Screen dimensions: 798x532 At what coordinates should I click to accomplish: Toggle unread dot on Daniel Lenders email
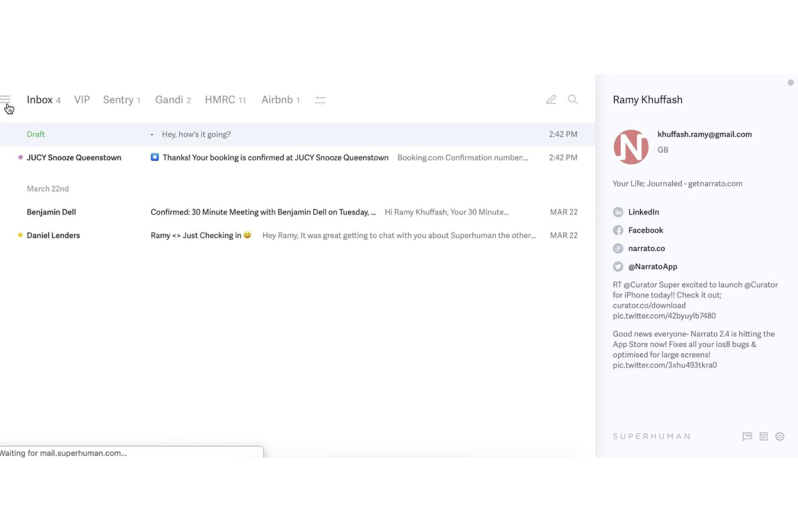pyautogui.click(x=20, y=234)
